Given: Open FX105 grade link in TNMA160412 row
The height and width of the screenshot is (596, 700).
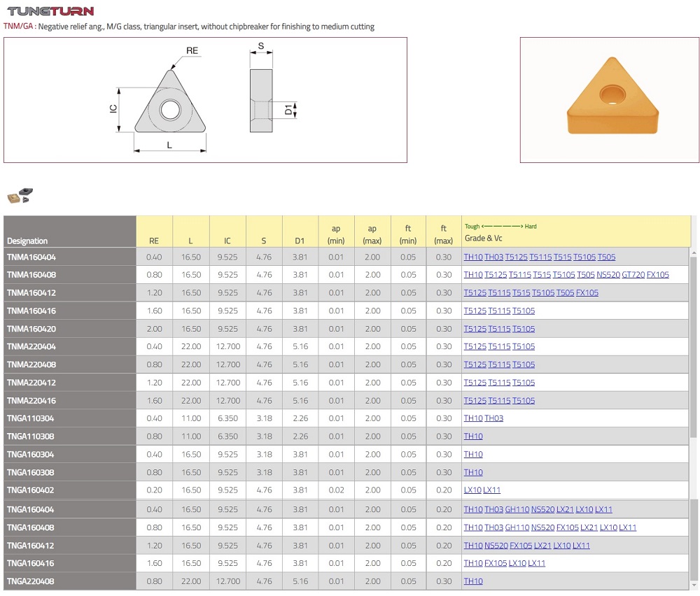Looking at the screenshot, I should 587,292.
